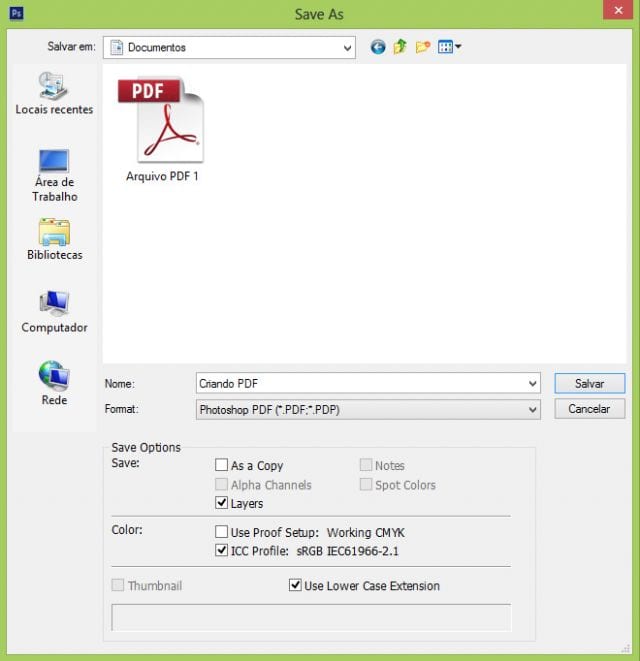Click the Nome field containing Criando PDF
Viewport: 640px width, 661px height.
point(368,383)
